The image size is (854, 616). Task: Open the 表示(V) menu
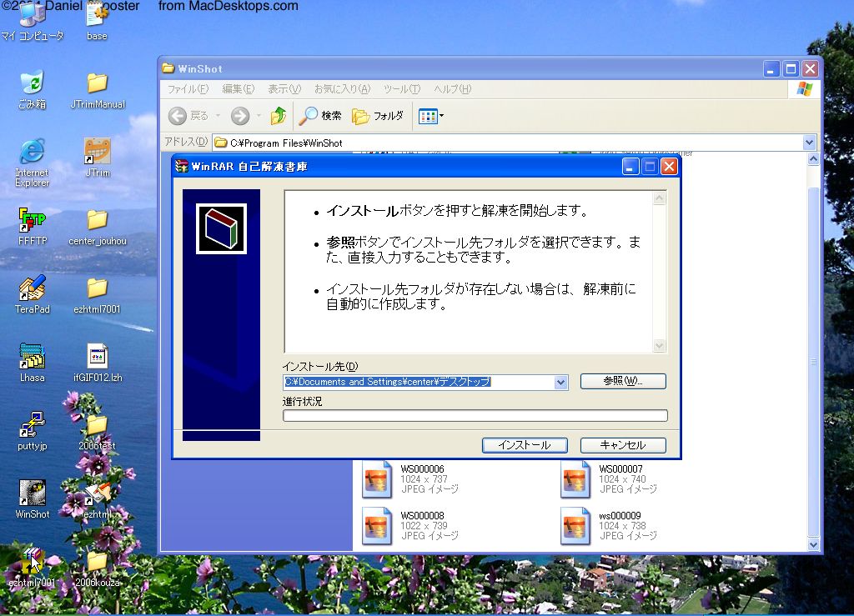click(x=284, y=88)
